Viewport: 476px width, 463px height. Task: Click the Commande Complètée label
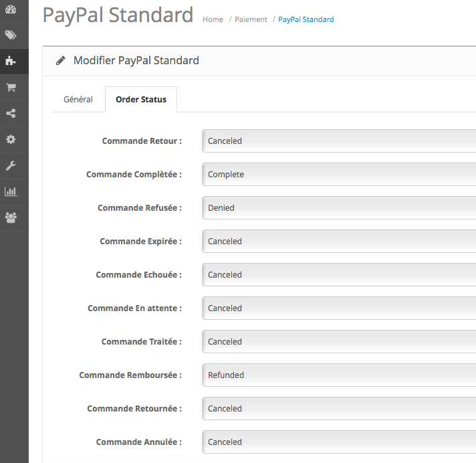pos(134,175)
